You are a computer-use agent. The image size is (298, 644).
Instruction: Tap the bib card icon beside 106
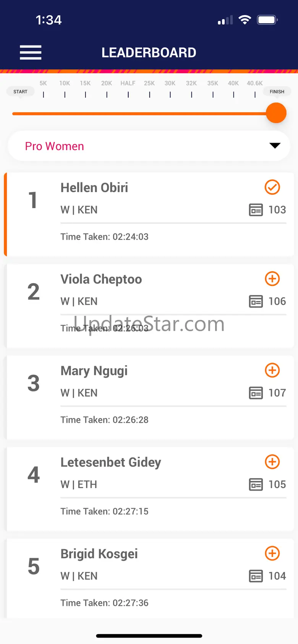[256, 301]
